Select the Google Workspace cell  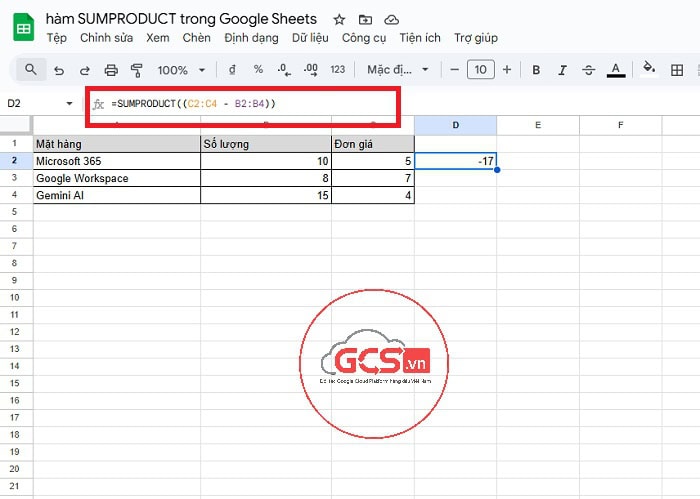click(116, 178)
